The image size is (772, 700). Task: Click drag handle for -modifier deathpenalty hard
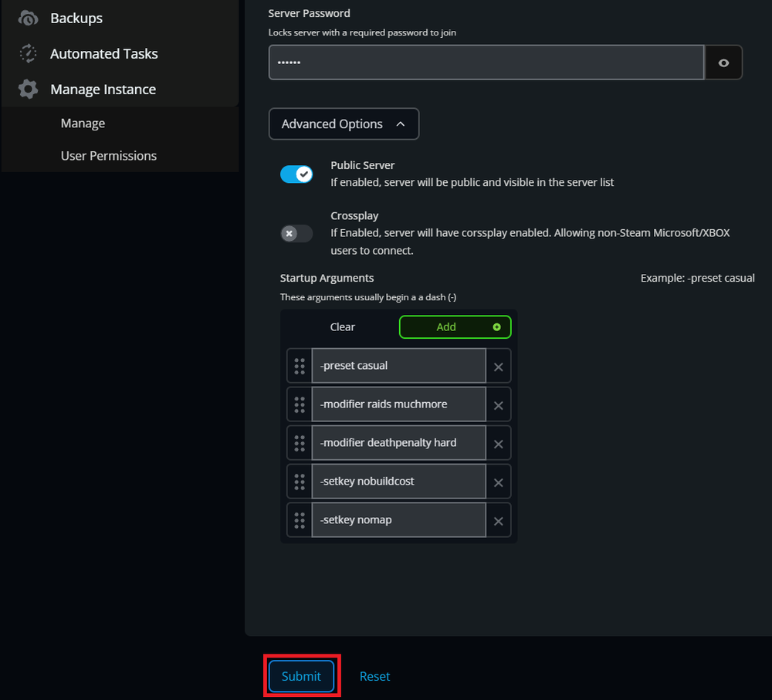tap(300, 443)
